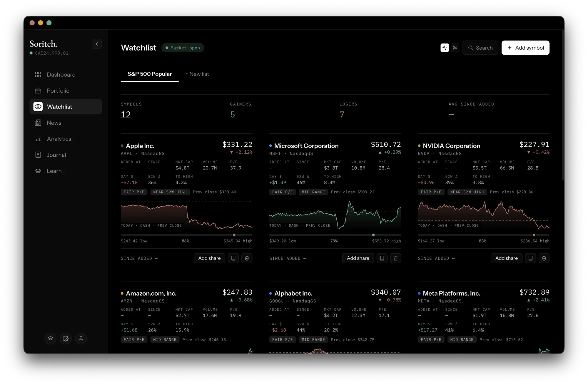The image size is (588, 385).
Task: Open the journal note icon for Microsoft
Action: tap(382, 258)
